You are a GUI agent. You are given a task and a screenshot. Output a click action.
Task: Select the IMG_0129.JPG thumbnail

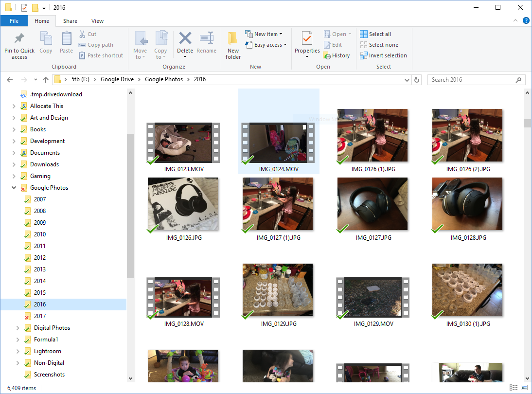click(278, 290)
